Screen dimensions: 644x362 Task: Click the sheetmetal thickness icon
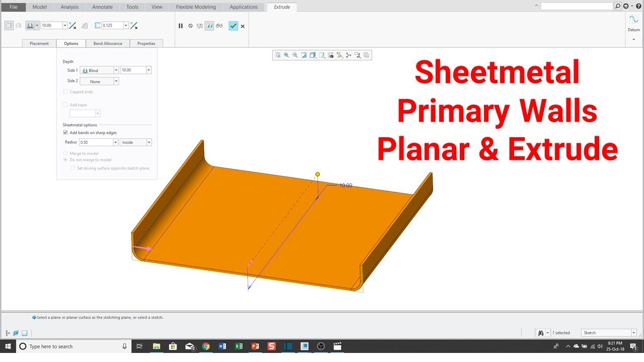(98, 25)
